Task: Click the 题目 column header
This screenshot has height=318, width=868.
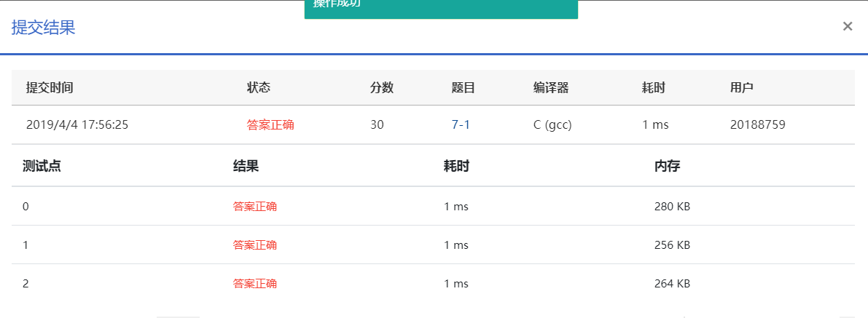Action: click(464, 88)
